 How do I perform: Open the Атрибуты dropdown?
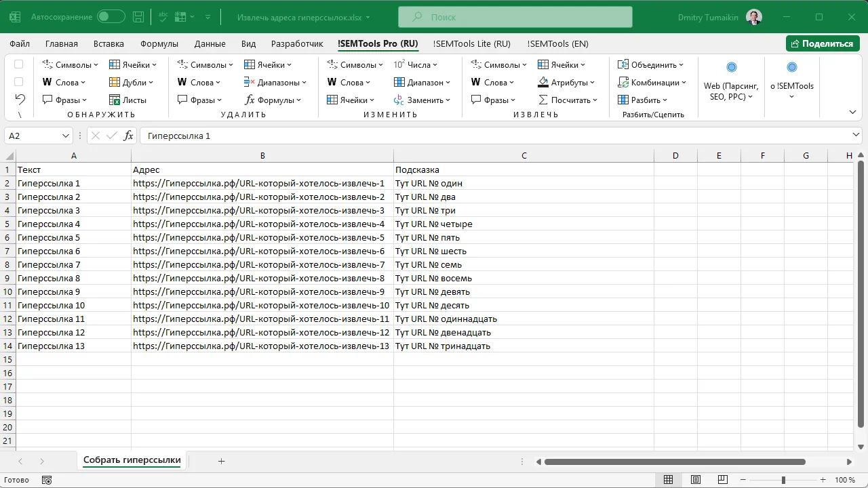566,83
